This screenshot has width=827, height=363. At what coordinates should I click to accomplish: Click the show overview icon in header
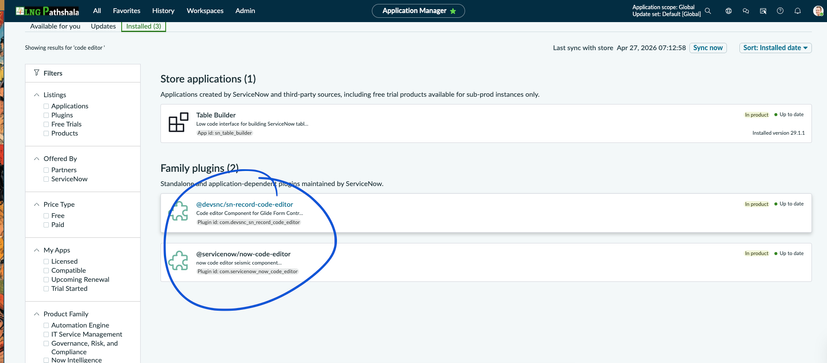[x=763, y=11]
